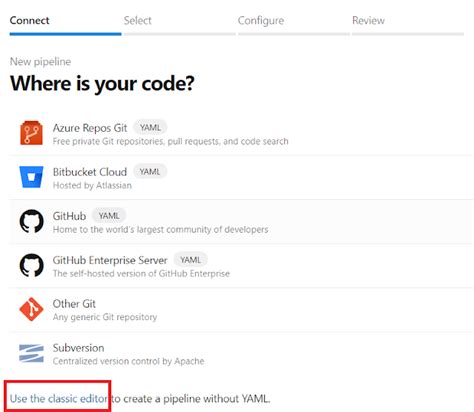Image resolution: width=474 pixels, height=412 pixels.
Task: Click 'Centralized version control by Apache' text
Action: click(x=128, y=361)
